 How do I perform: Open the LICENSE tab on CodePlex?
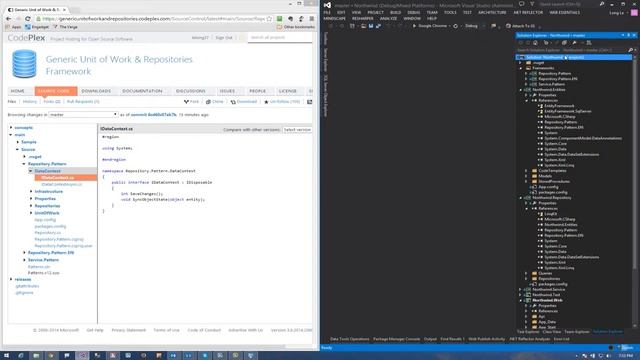point(288,91)
